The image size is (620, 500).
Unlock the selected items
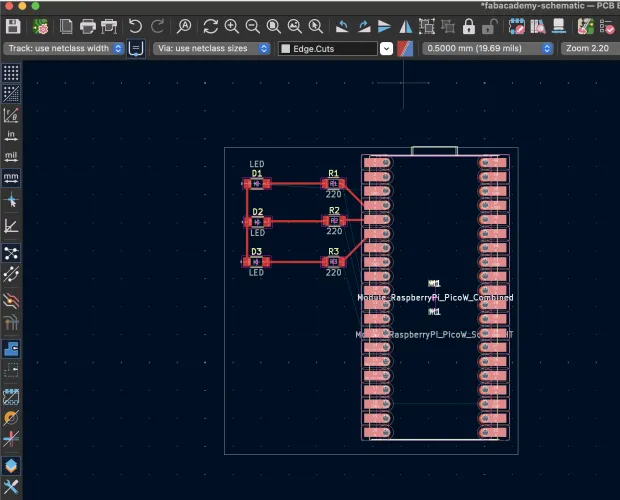490,26
